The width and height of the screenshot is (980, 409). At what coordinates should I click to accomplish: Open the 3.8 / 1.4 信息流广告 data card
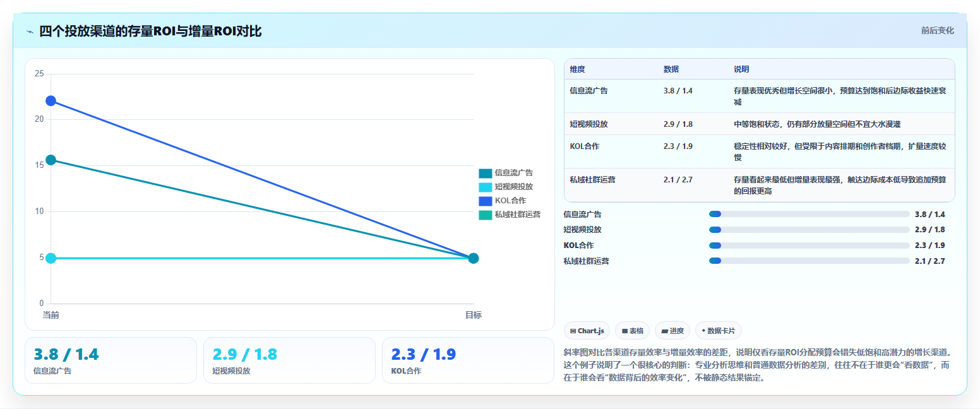tap(111, 360)
